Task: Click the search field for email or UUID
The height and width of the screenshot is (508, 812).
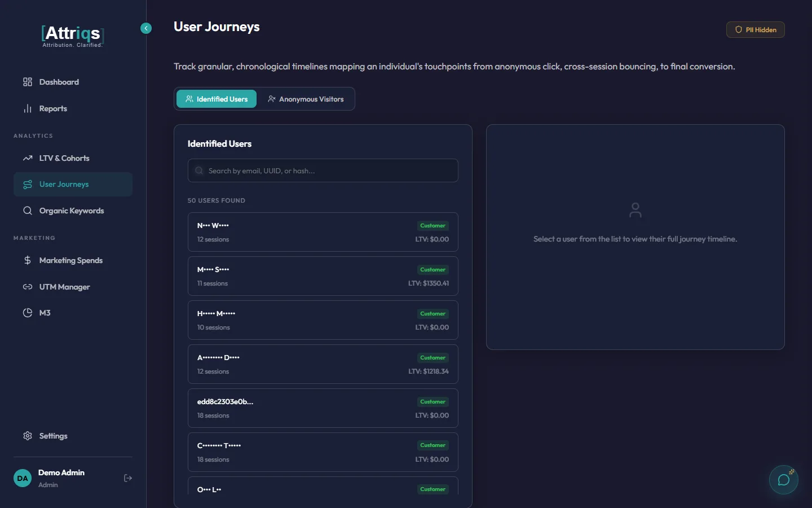Action: (323, 170)
